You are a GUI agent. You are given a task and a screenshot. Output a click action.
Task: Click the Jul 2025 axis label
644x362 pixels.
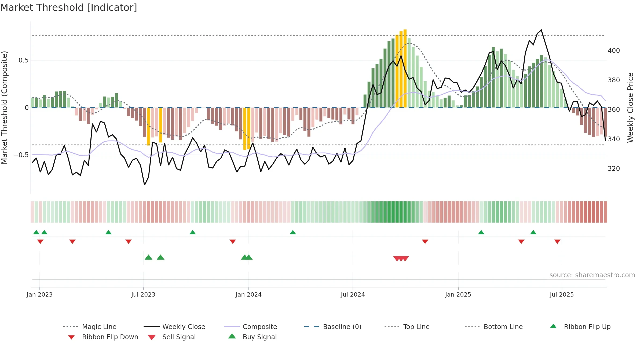click(562, 294)
